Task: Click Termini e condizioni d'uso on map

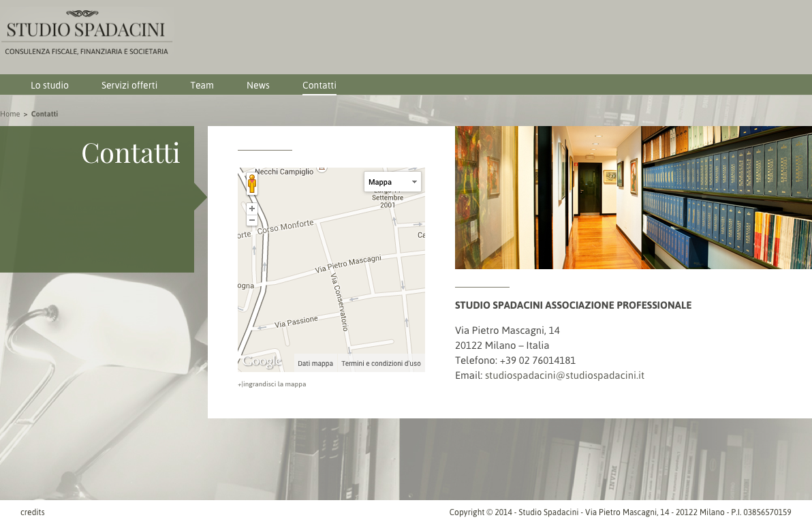Action: point(381,364)
